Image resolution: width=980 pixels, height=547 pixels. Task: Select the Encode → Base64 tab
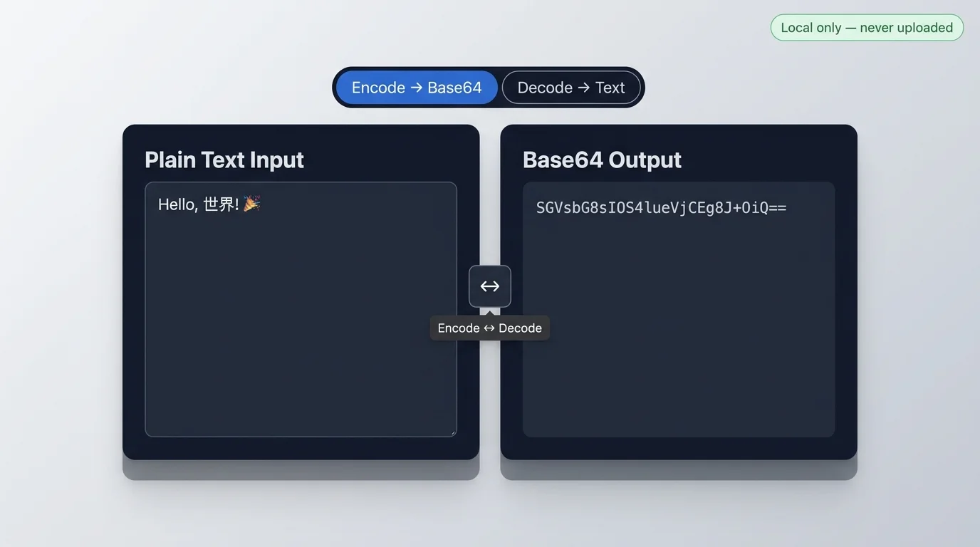[416, 87]
